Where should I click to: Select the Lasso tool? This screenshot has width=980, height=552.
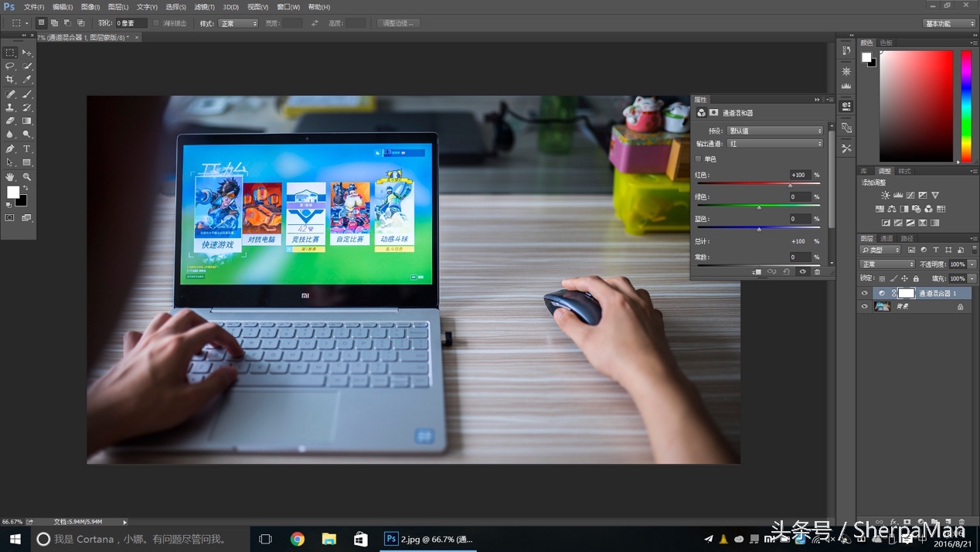point(10,66)
